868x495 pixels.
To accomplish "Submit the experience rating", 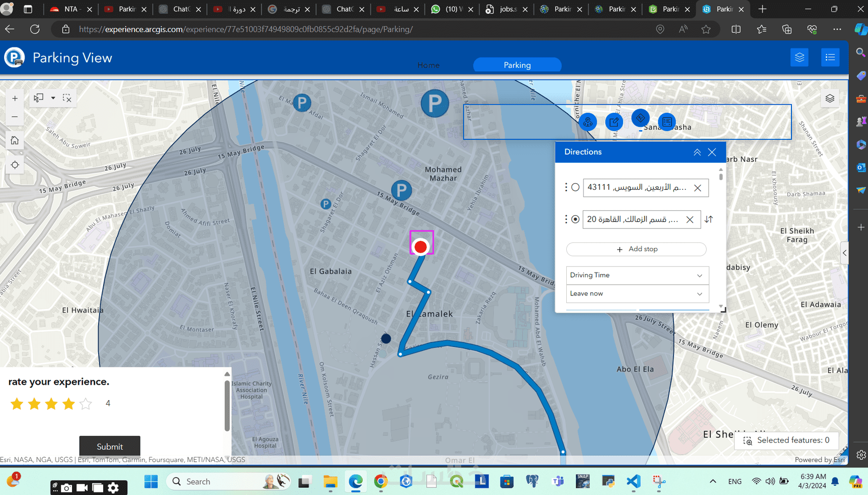I will pyautogui.click(x=110, y=446).
